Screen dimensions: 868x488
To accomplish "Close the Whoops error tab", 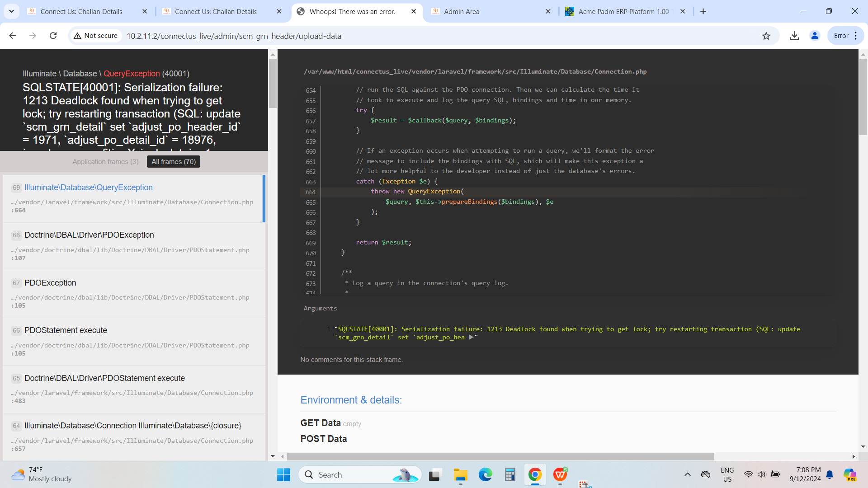I will click(414, 11).
